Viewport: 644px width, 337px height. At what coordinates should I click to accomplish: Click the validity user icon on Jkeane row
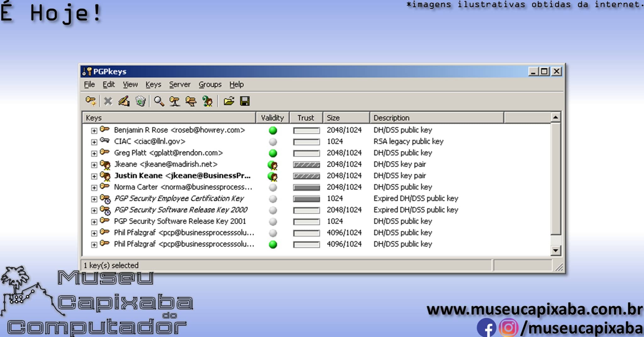pos(273,165)
